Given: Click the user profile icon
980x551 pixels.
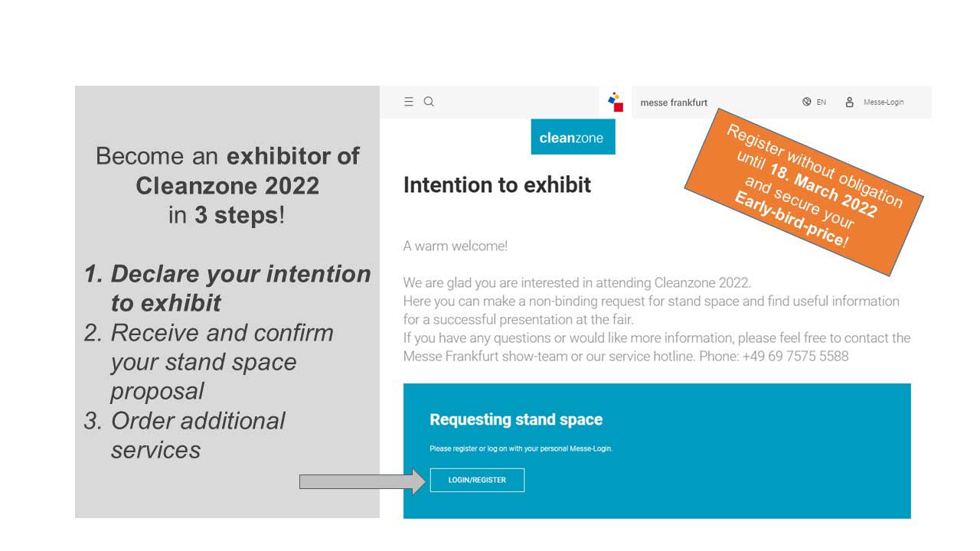Looking at the screenshot, I should click(849, 102).
